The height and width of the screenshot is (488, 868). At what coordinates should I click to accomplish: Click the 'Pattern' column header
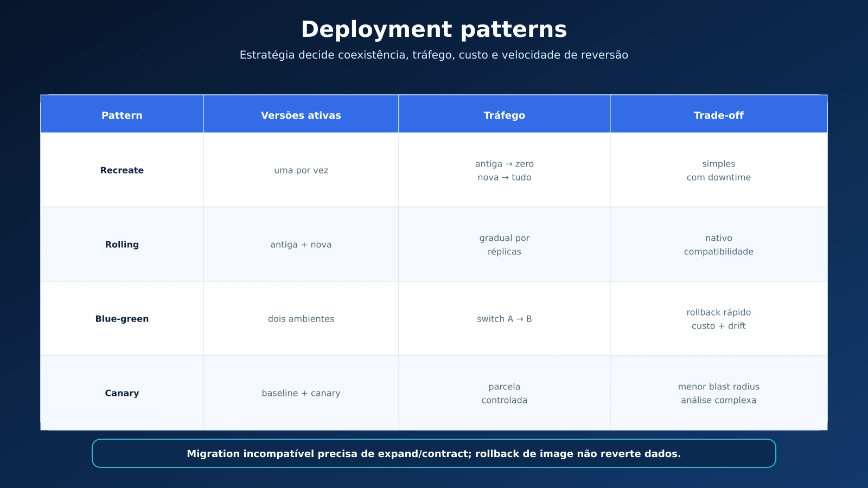tap(122, 115)
